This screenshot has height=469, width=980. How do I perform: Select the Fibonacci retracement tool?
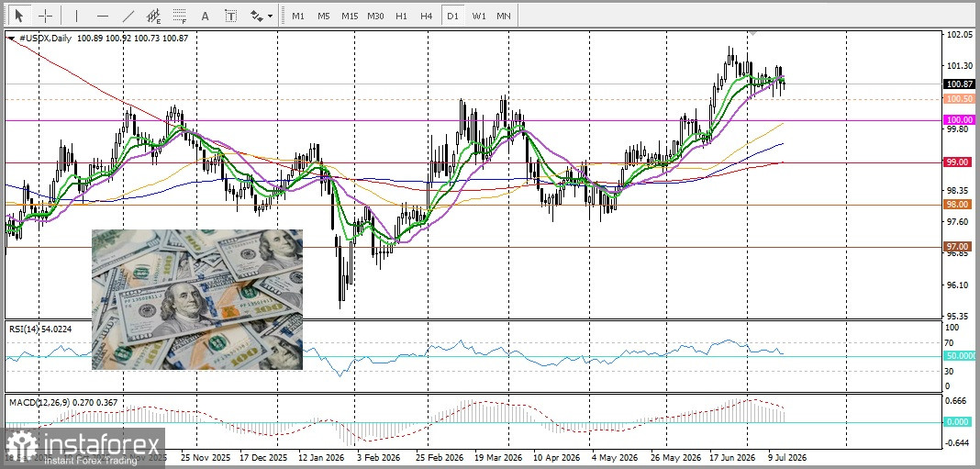click(179, 16)
